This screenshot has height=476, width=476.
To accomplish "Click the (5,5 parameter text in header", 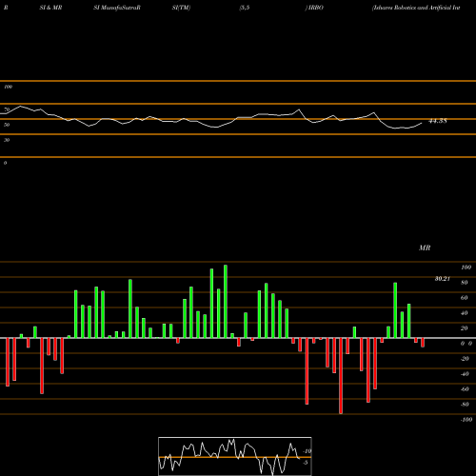I will [x=245, y=8].
